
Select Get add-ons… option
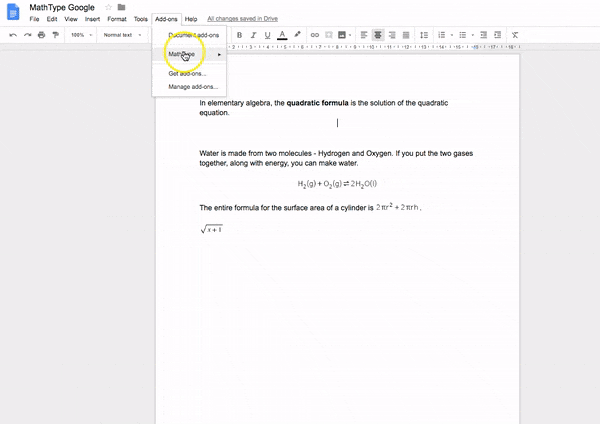pos(189,73)
